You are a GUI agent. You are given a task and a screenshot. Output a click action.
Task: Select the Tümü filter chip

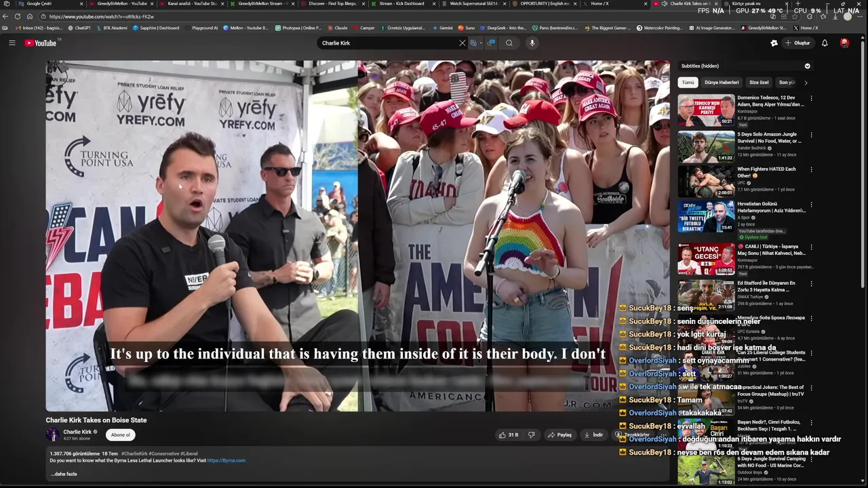pyautogui.click(x=688, y=82)
